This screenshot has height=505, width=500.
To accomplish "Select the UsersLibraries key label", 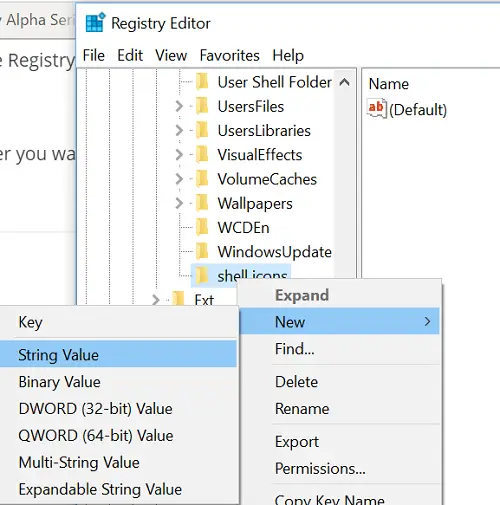I will coord(264,130).
